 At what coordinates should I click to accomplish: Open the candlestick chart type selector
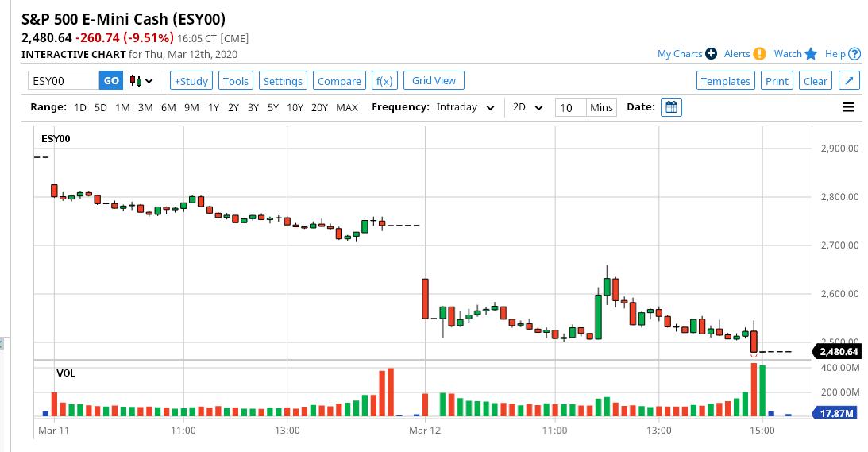tap(141, 81)
